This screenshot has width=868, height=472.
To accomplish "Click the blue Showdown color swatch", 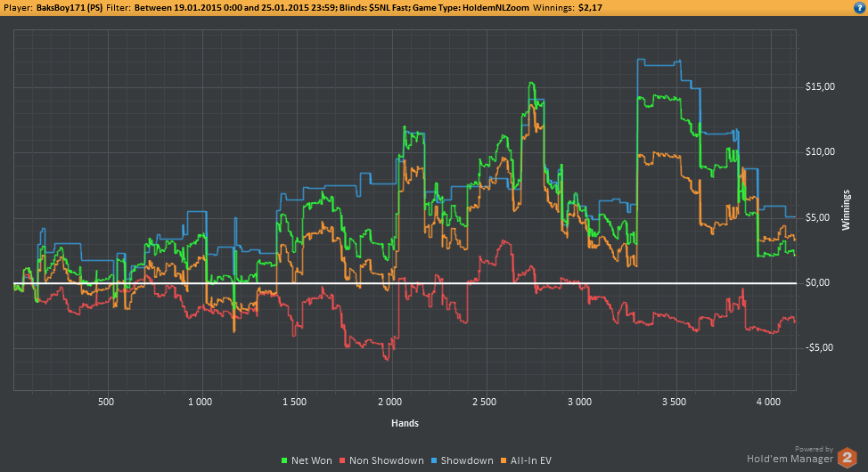I will (x=434, y=460).
